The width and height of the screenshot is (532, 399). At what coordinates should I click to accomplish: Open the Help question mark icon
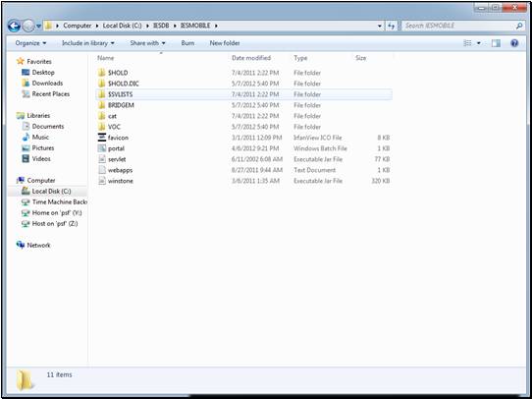click(514, 43)
